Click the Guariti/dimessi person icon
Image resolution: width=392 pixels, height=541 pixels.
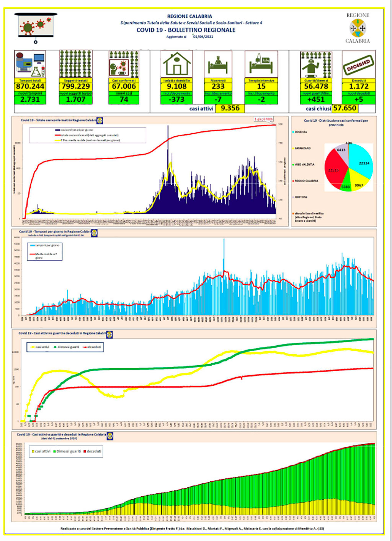pos(316,64)
